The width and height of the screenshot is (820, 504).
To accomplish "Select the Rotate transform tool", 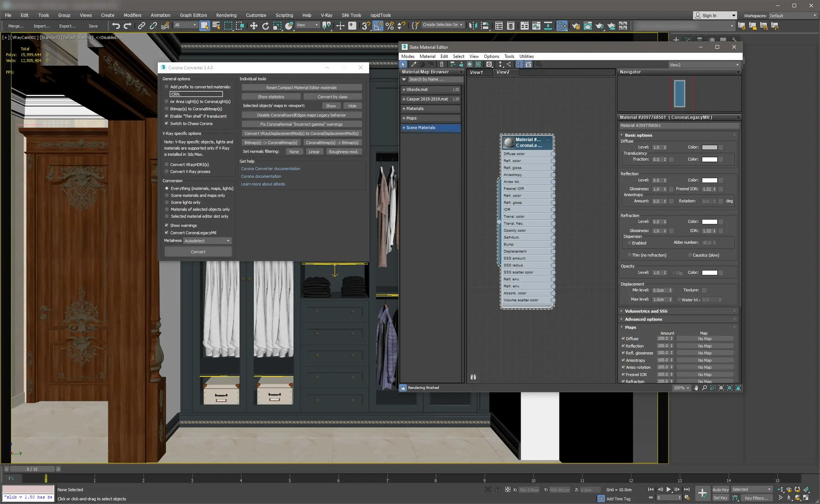I will (x=265, y=25).
